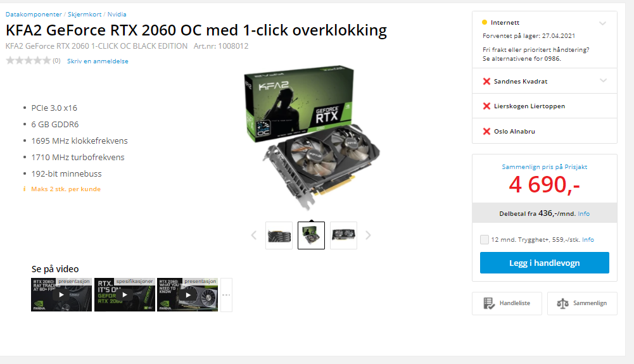Click the Handleliste checklist icon

point(489,303)
